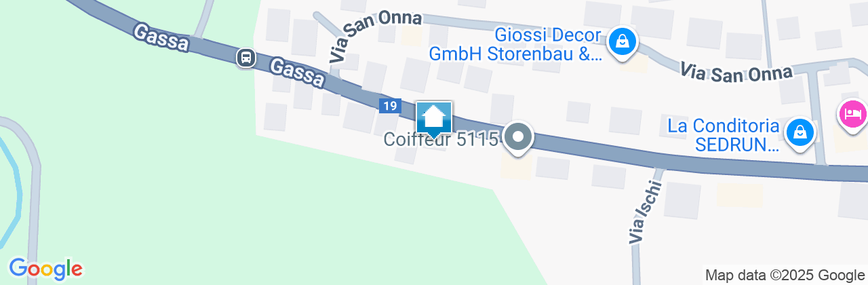Select the La Conditoria SEDRUN label
868x285 pixels.
coord(723,135)
